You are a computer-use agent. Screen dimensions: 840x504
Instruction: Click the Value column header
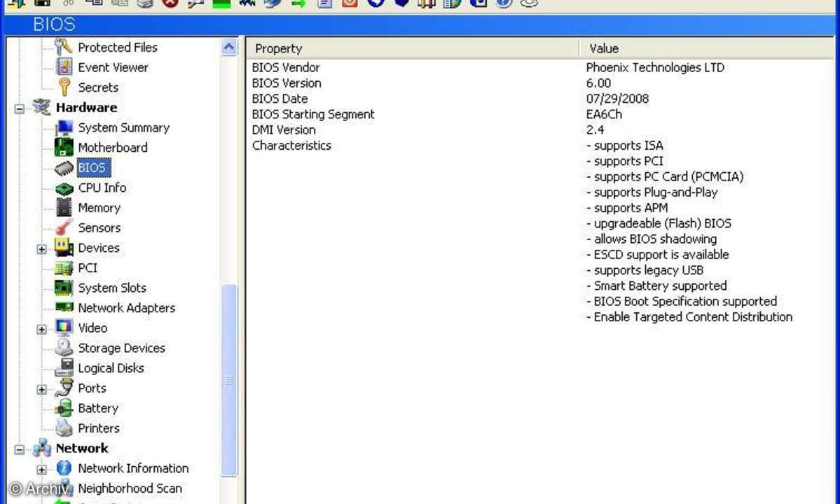click(x=706, y=49)
